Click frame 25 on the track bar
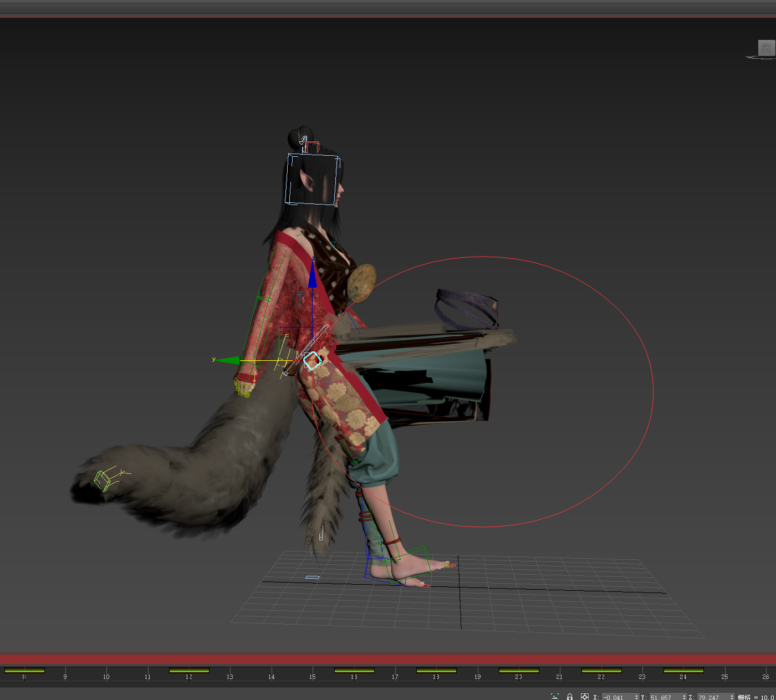 [724, 677]
